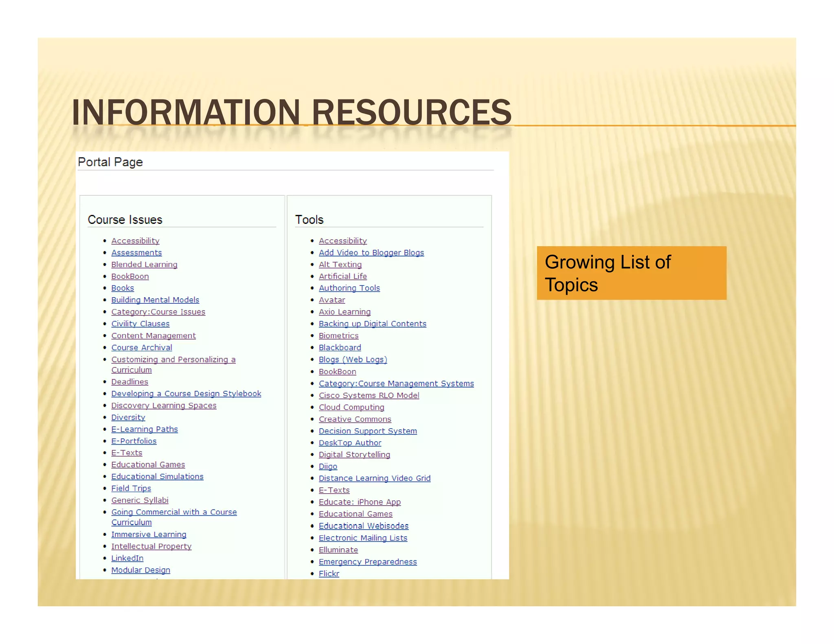This screenshot has width=834, height=644.
Task: Follow the Cisco Systems RLO Model link
Action: [x=369, y=395]
